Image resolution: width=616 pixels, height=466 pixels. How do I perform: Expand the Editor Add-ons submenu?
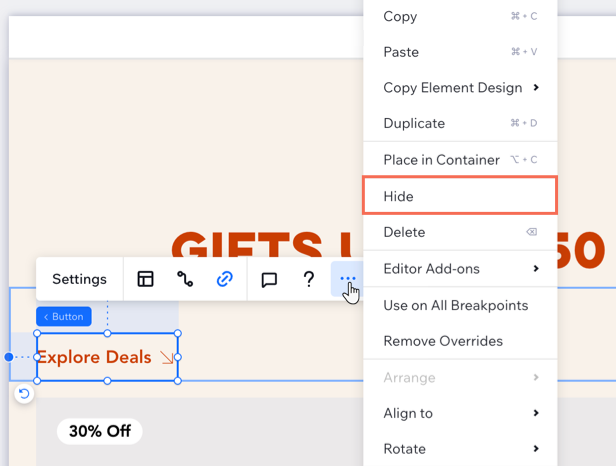point(460,269)
